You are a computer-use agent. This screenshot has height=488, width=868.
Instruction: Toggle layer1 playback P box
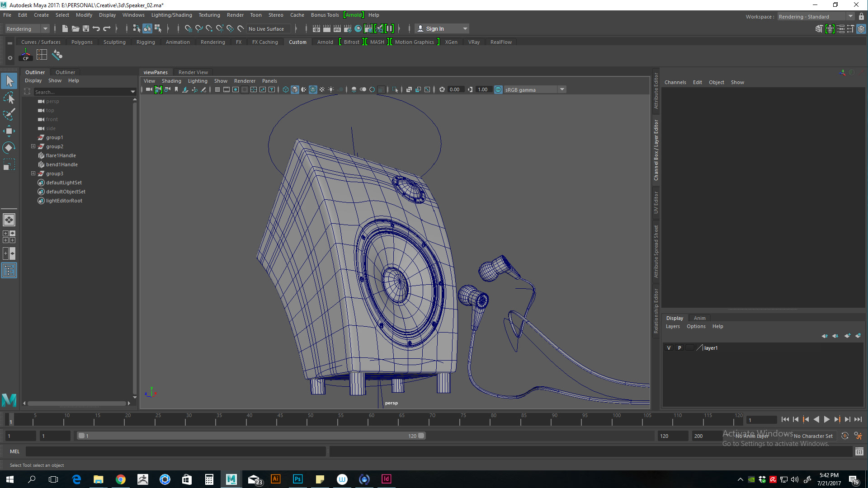tap(679, 348)
